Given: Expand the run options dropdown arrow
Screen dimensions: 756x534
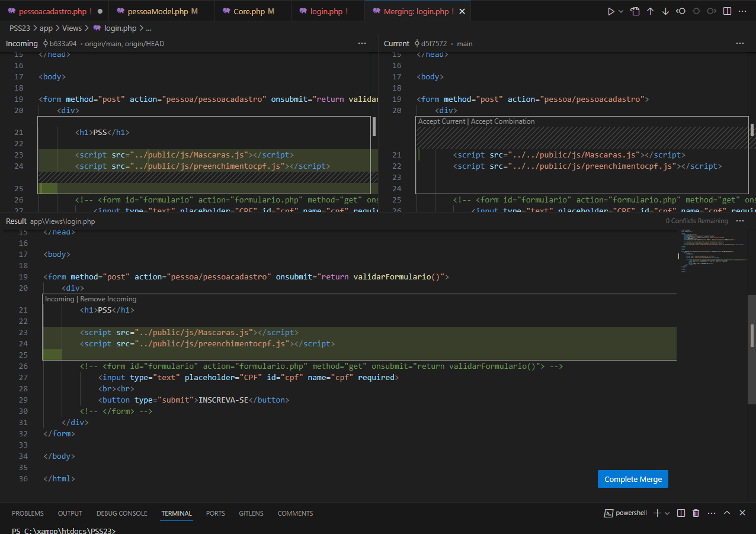Looking at the screenshot, I should [621, 11].
